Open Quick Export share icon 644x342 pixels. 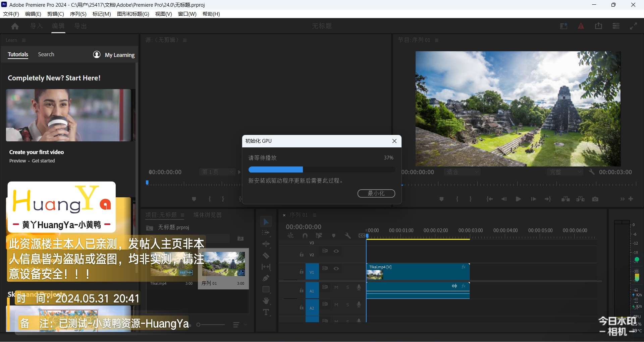point(598,26)
